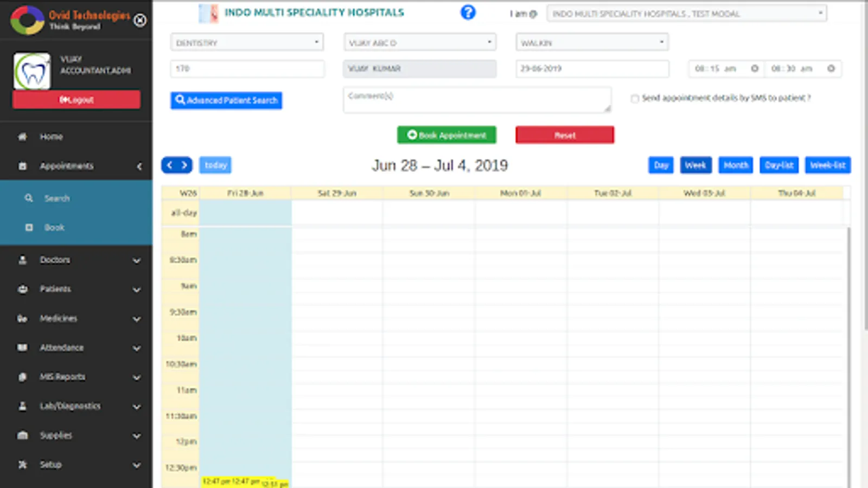Open Advanced Patient Search
868x488 pixels.
tap(226, 100)
